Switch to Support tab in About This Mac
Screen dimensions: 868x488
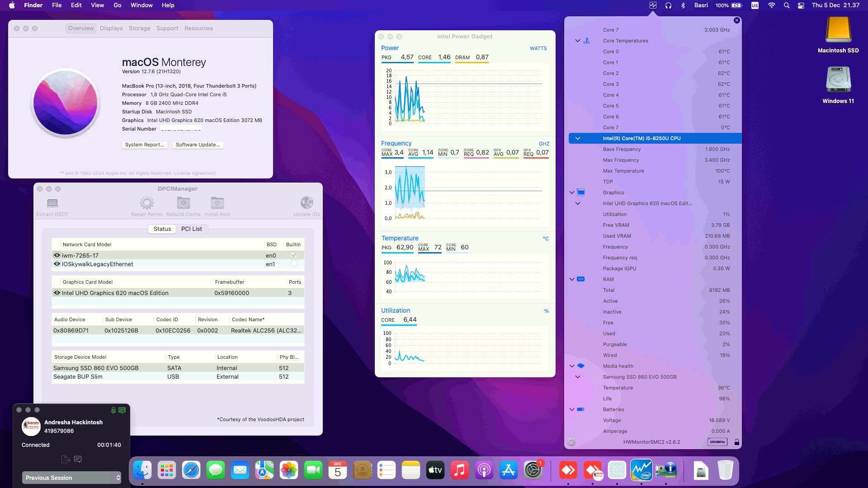pos(167,28)
